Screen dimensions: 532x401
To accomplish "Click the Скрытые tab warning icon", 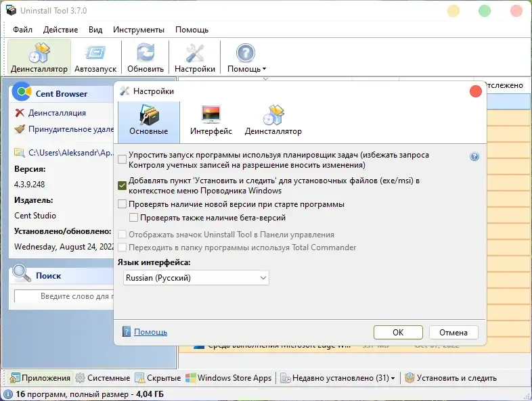I will [140, 378].
